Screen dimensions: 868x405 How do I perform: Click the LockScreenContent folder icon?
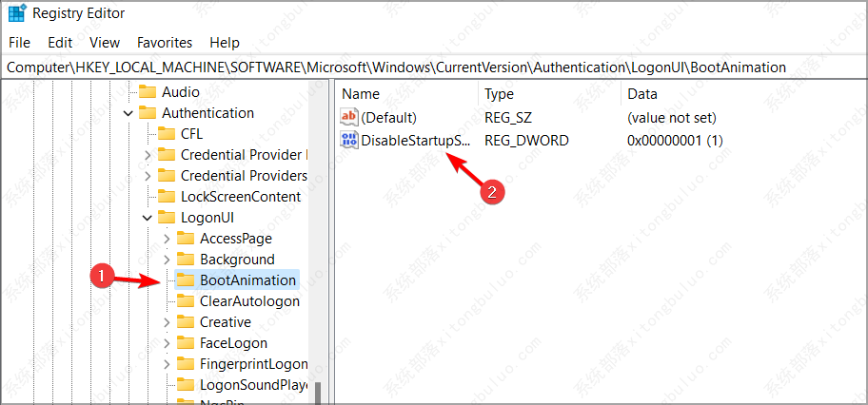point(166,197)
